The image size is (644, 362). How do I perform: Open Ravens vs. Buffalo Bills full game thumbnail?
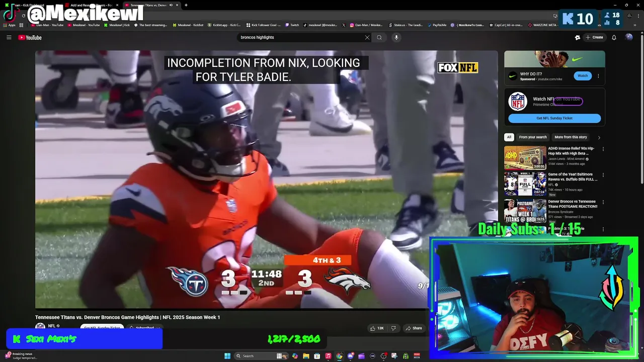525,184
